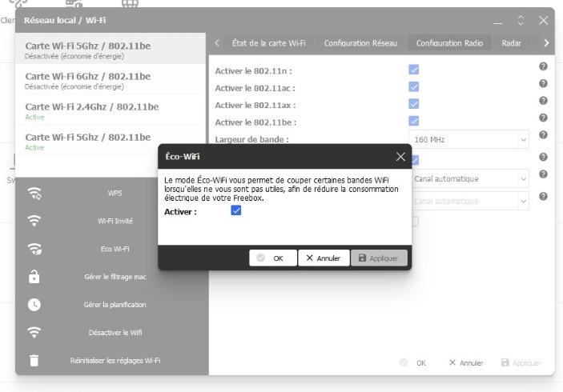Viewport: 563px width, 392px height.
Task: Click Appliquer at bottom of Wi-Fi window
Action: (521, 363)
